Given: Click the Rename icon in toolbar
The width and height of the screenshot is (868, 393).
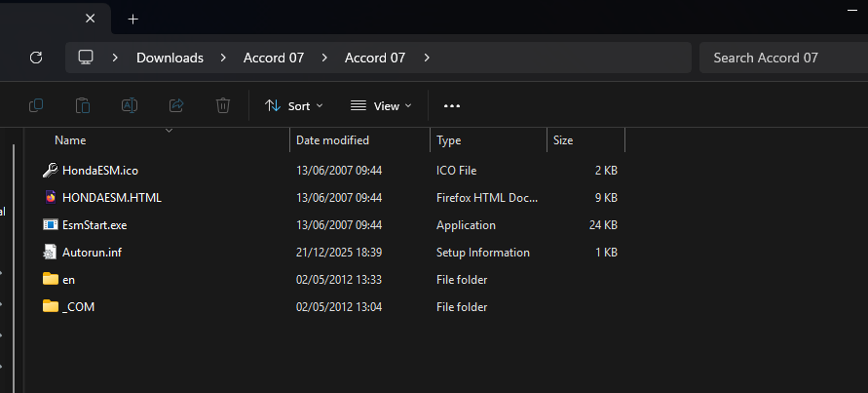Looking at the screenshot, I should 130,105.
